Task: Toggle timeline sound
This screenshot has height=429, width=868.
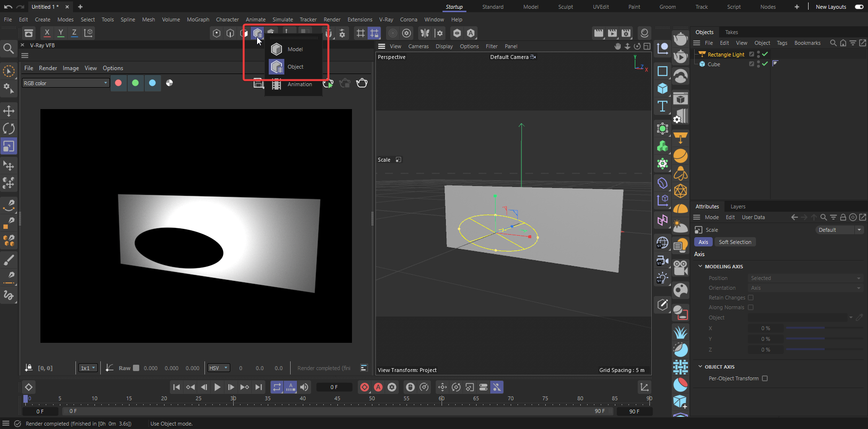Action: (x=304, y=387)
